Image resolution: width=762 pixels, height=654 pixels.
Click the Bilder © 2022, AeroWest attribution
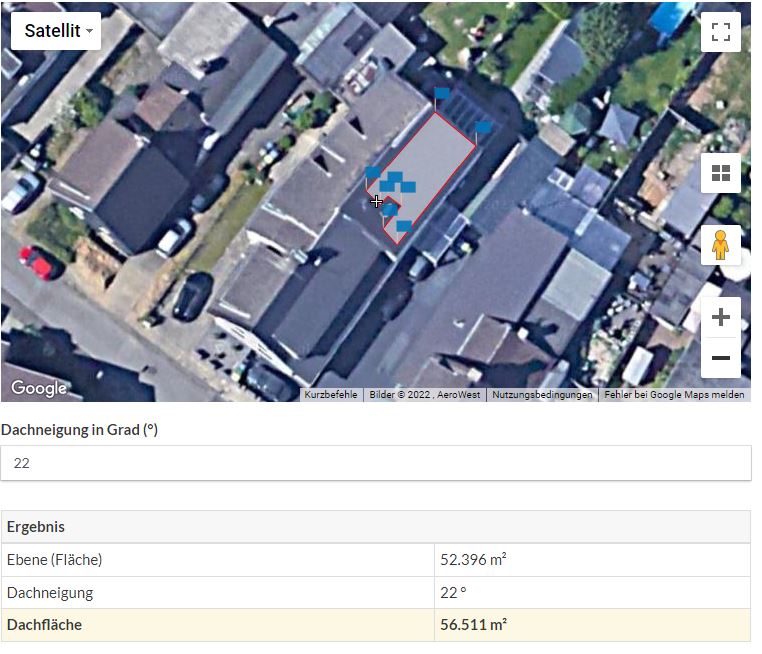click(425, 395)
